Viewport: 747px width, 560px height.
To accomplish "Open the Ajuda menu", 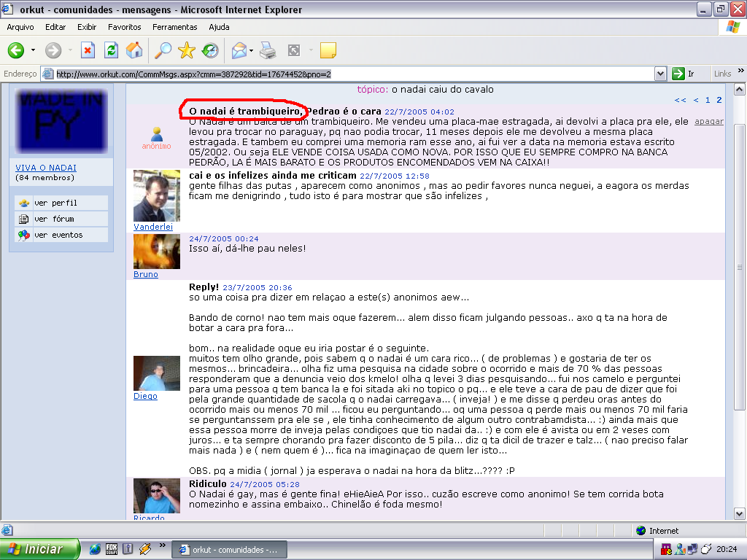I will pos(219,27).
